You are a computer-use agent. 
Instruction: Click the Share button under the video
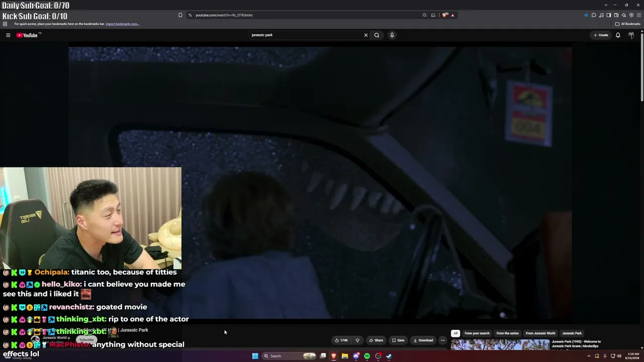[x=376, y=340]
